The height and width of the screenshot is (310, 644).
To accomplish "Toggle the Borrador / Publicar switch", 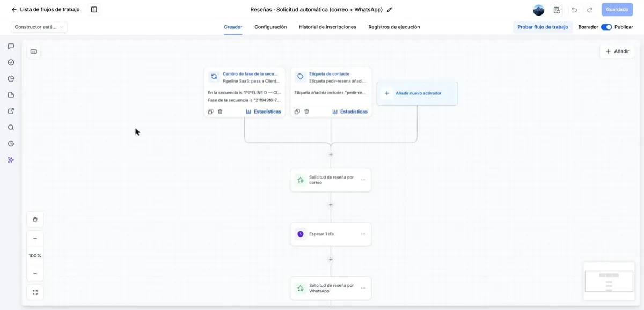I will pos(606,27).
